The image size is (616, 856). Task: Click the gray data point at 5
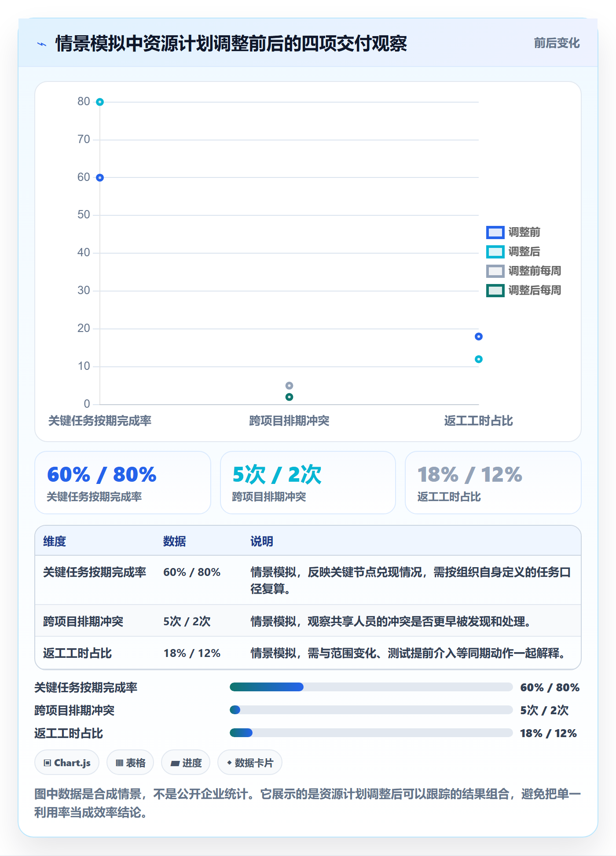[289, 386]
